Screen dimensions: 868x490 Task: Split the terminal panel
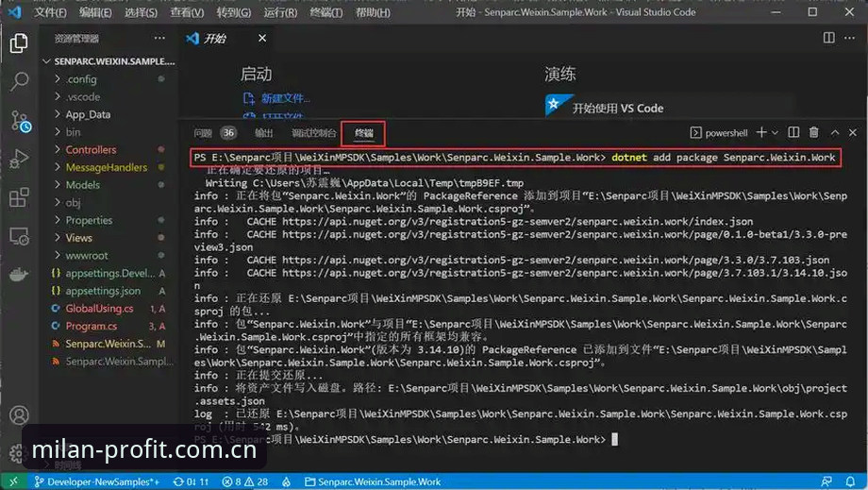pyautogui.click(x=793, y=132)
